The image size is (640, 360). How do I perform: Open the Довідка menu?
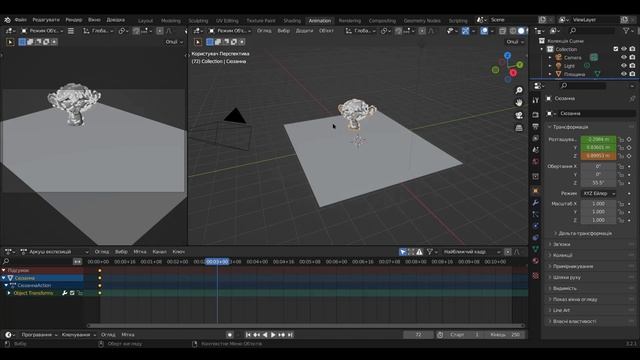tap(116, 20)
